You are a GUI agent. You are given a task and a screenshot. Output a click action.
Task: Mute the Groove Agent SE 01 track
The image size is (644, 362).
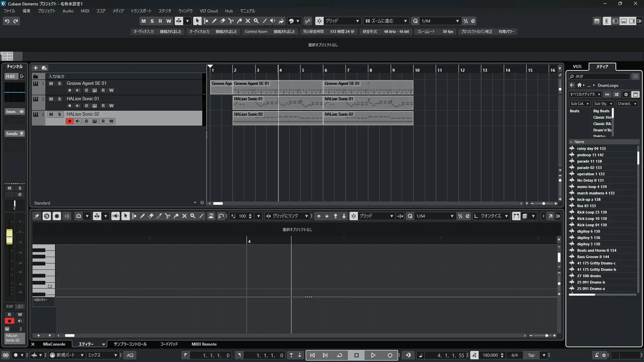(51, 83)
